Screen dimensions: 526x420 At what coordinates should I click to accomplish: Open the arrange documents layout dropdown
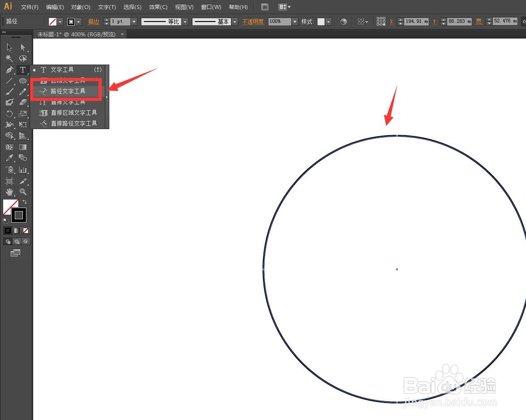click(285, 7)
